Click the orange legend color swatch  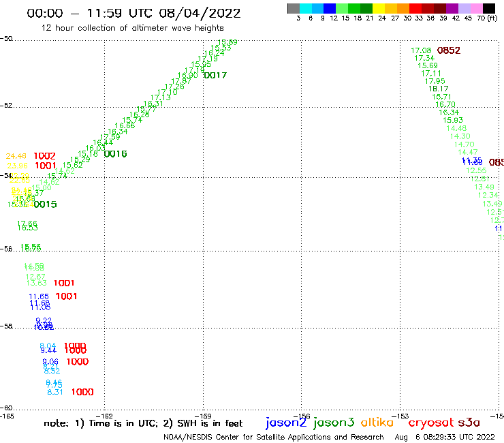pos(403,8)
